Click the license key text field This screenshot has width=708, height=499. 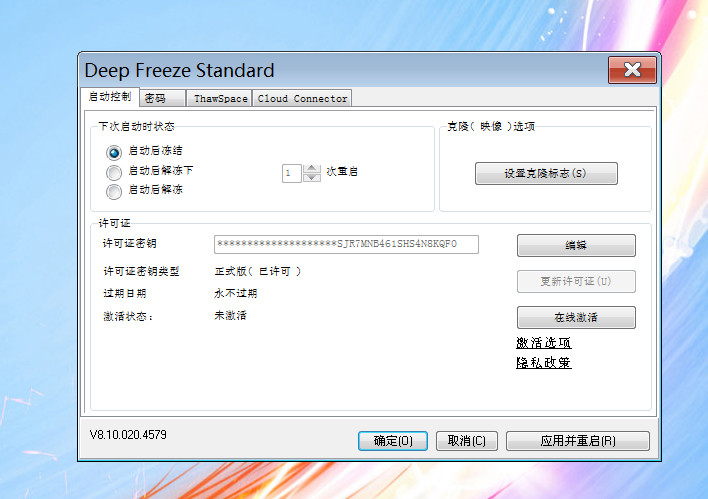pos(346,244)
